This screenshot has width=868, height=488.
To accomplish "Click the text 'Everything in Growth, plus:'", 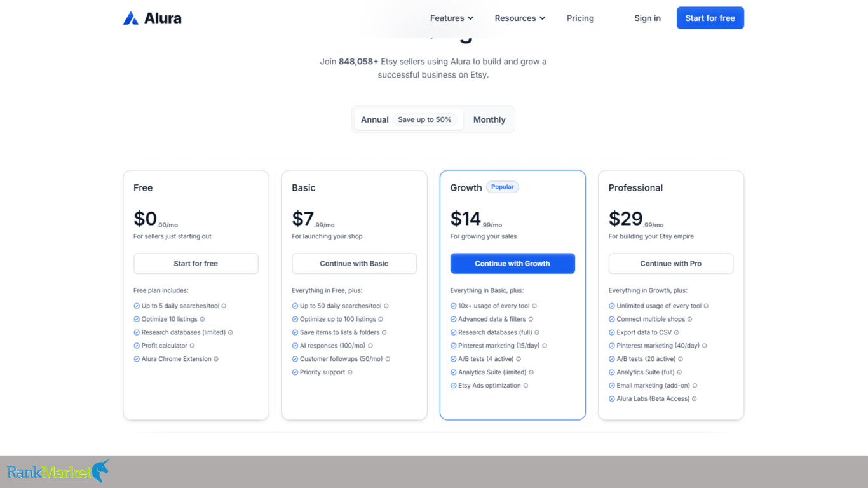I will pos(648,290).
